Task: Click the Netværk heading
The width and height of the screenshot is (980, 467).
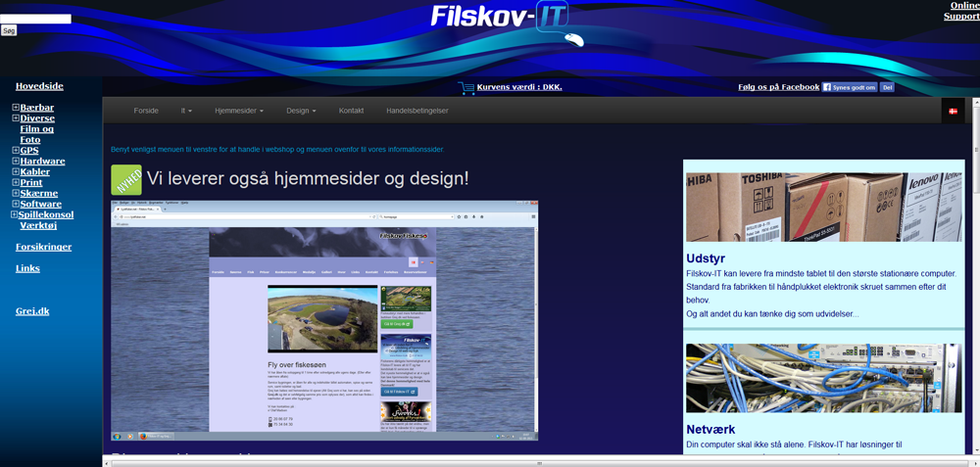Action: (x=710, y=430)
